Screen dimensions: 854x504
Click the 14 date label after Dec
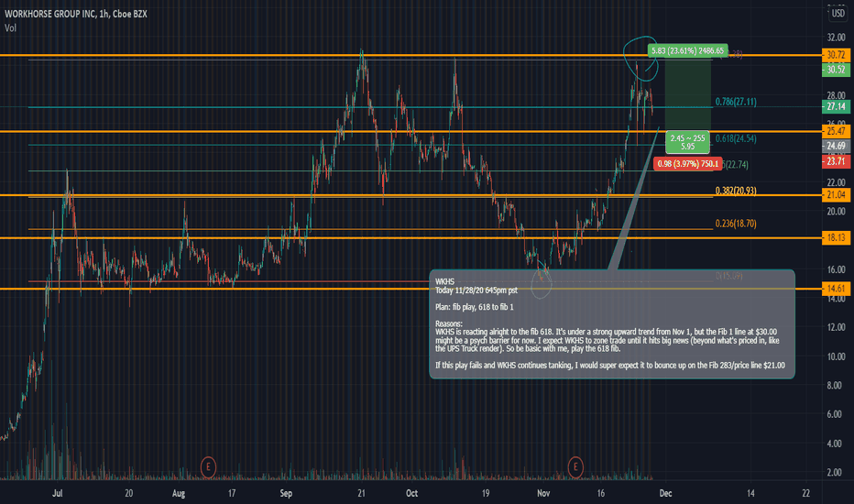pos(750,493)
